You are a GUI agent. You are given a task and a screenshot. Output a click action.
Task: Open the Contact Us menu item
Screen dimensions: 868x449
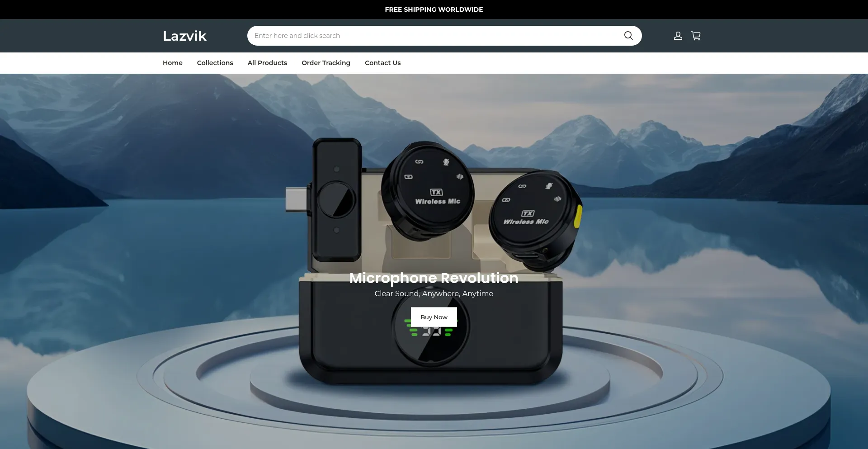pyautogui.click(x=383, y=63)
